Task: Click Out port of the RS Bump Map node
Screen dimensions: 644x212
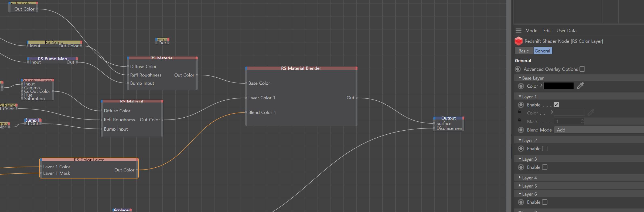Action: (x=77, y=62)
